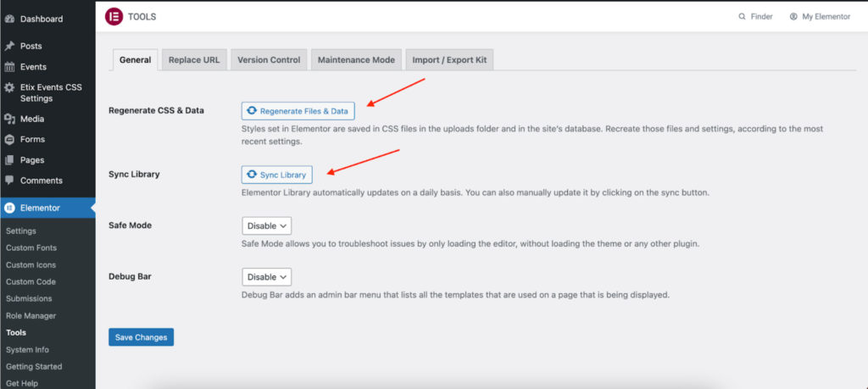Open the Import / Export Kit tab
The width and height of the screenshot is (868, 389).
tap(449, 60)
